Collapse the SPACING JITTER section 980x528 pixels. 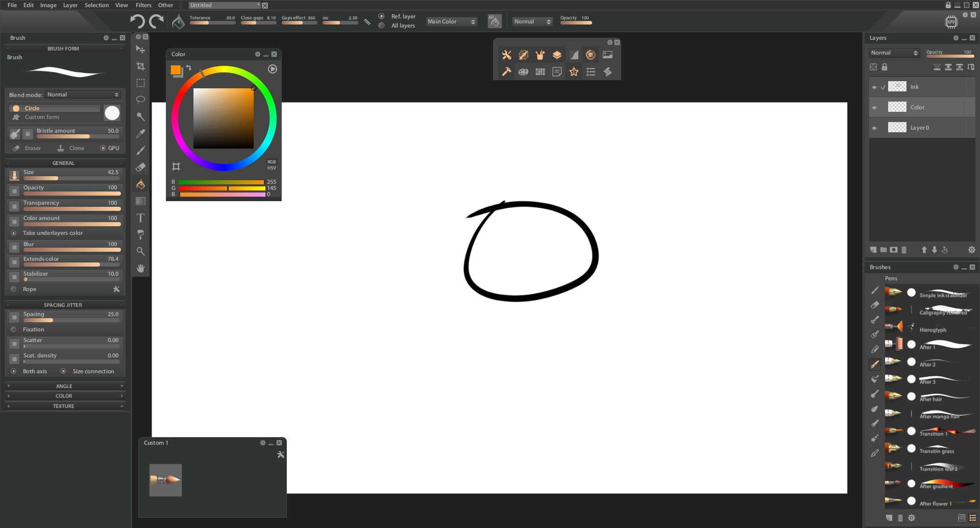point(64,305)
